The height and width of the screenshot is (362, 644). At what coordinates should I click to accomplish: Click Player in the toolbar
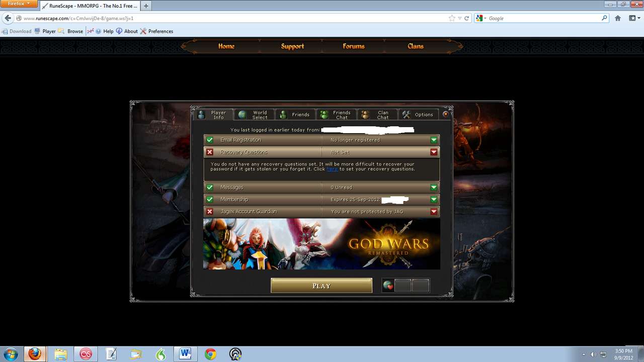coord(45,31)
